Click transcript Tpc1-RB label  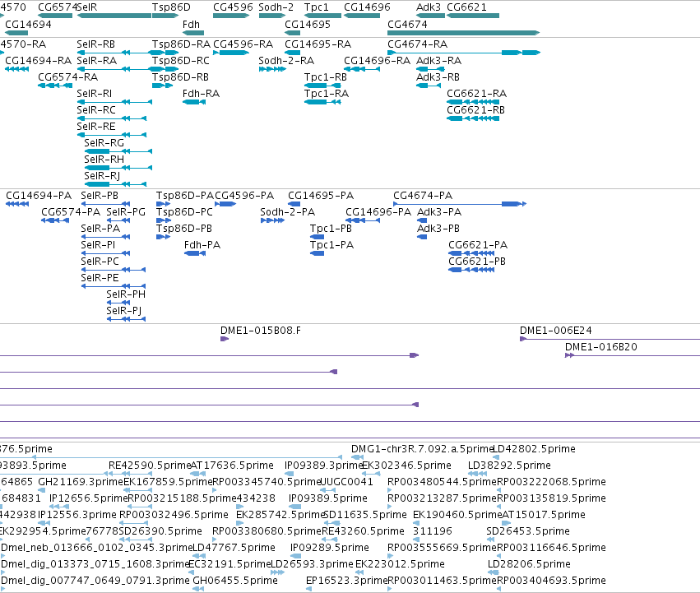pyautogui.click(x=326, y=77)
